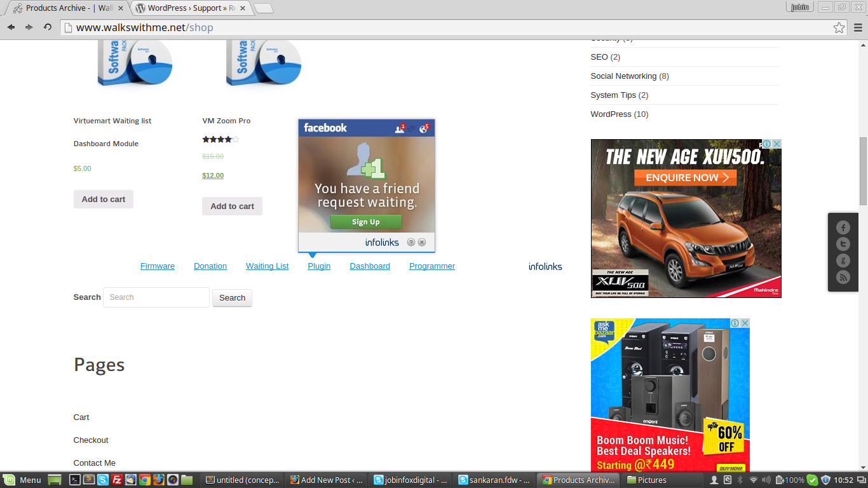The image size is (868, 488).
Task: Switch to untitled Sublime taskbar window
Action: tap(243, 480)
